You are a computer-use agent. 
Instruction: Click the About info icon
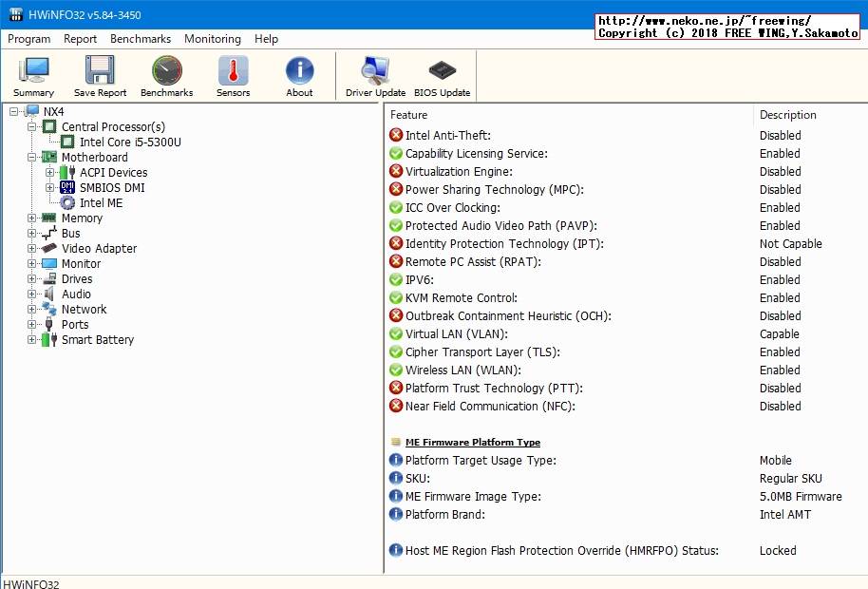tap(299, 76)
